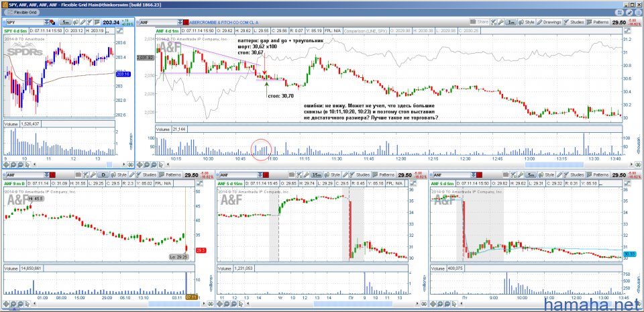Open chart settings tools icon beside Share
Image resolution: width=644 pixels, height=312 pixels.
pyautogui.click(x=493, y=22)
